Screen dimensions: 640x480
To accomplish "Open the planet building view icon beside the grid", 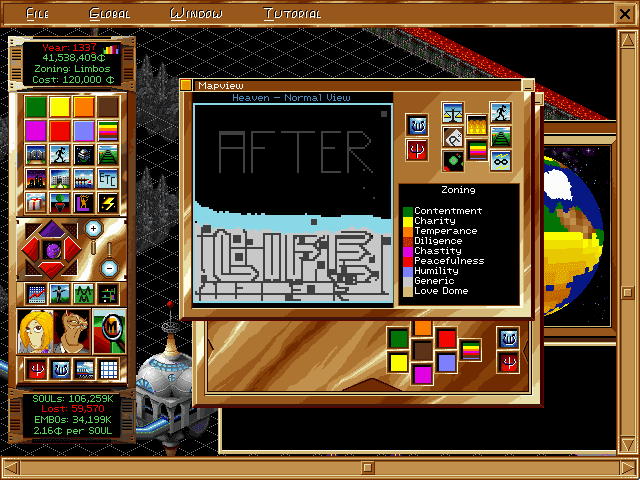I will (84, 369).
